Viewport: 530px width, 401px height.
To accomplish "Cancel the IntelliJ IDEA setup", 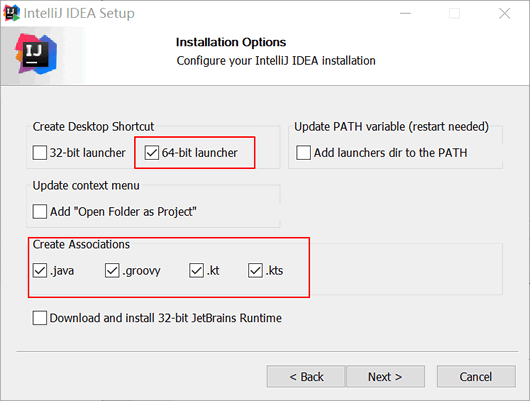I will (476, 376).
